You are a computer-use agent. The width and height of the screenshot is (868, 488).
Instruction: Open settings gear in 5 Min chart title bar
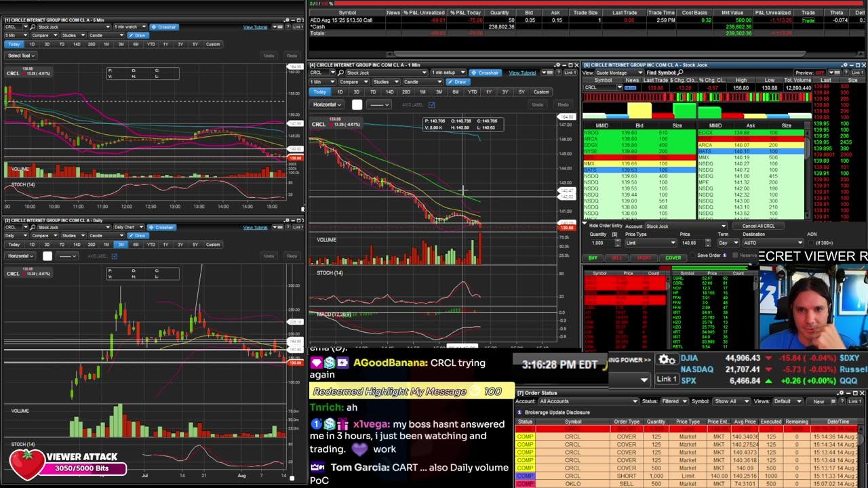coord(287,19)
